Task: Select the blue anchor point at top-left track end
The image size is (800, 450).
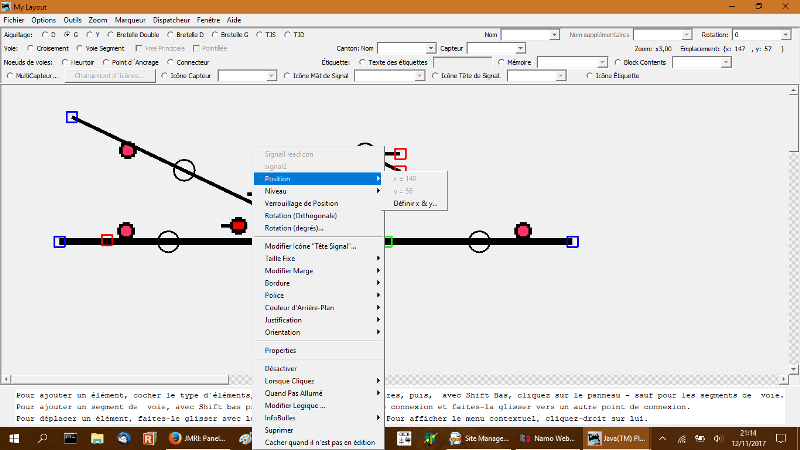Action: (x=72, y=117)
